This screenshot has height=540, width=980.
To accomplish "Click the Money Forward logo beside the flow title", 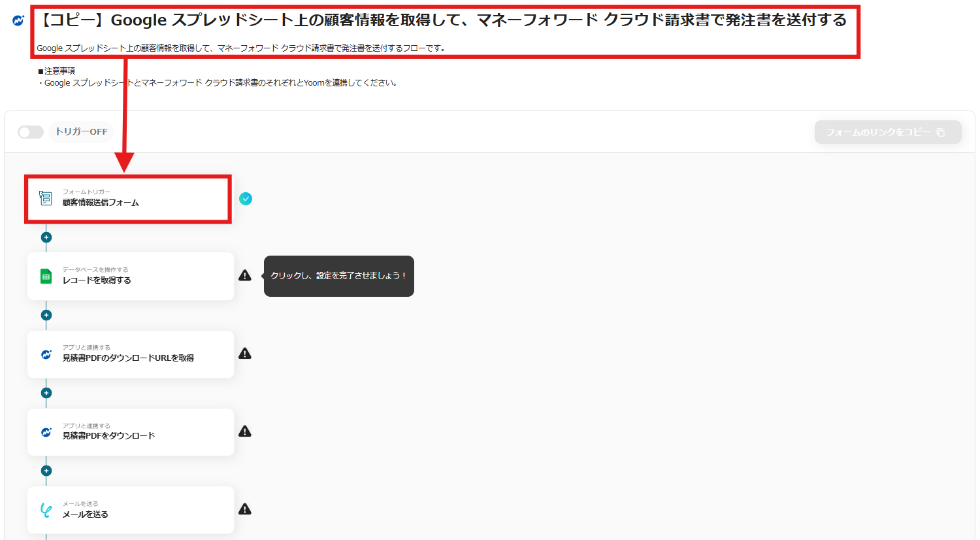I will tap(18, 21).
